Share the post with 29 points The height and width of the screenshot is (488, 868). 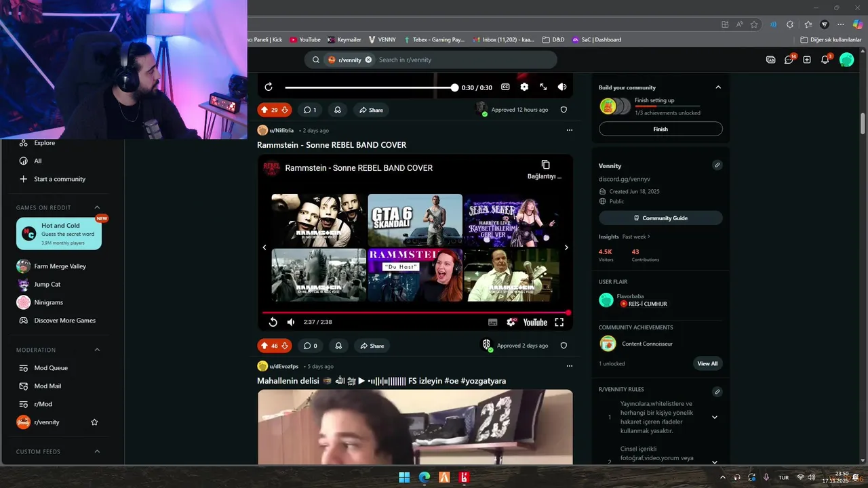[x=371, y=110]
